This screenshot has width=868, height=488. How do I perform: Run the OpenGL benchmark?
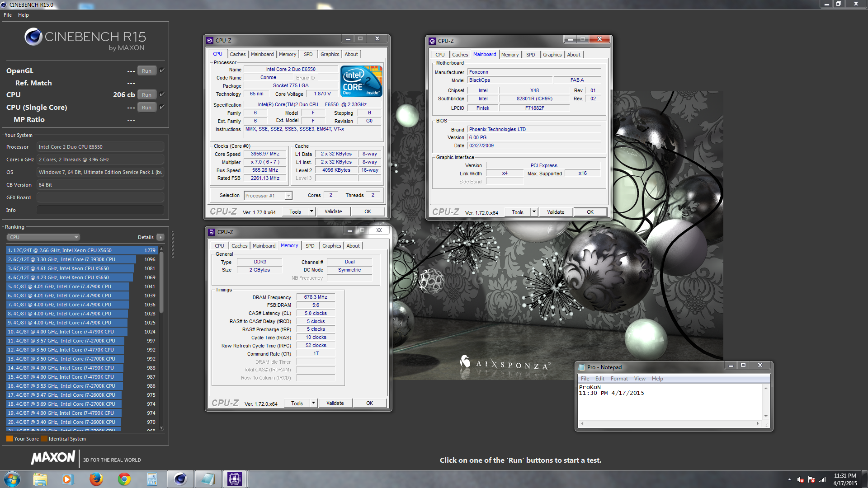click(x=146, y=71)
